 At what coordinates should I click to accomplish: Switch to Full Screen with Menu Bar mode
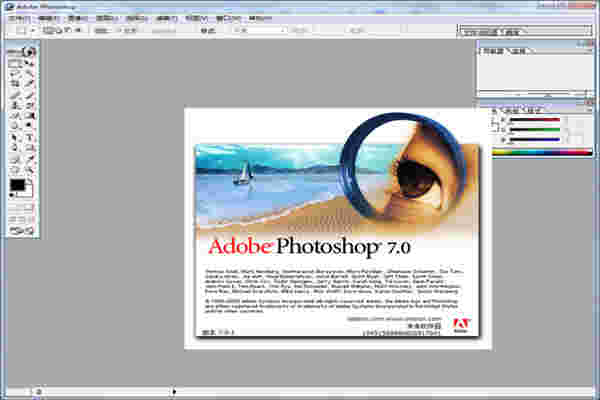(22, 219)
